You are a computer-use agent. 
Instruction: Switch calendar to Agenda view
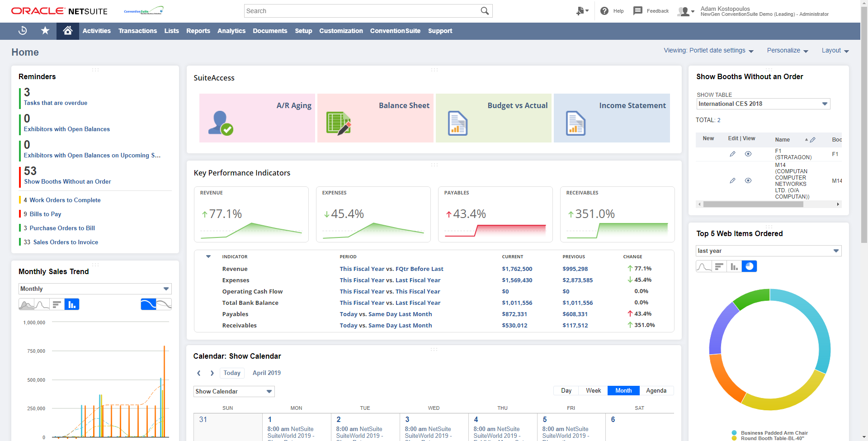click(x=656, y=390)
